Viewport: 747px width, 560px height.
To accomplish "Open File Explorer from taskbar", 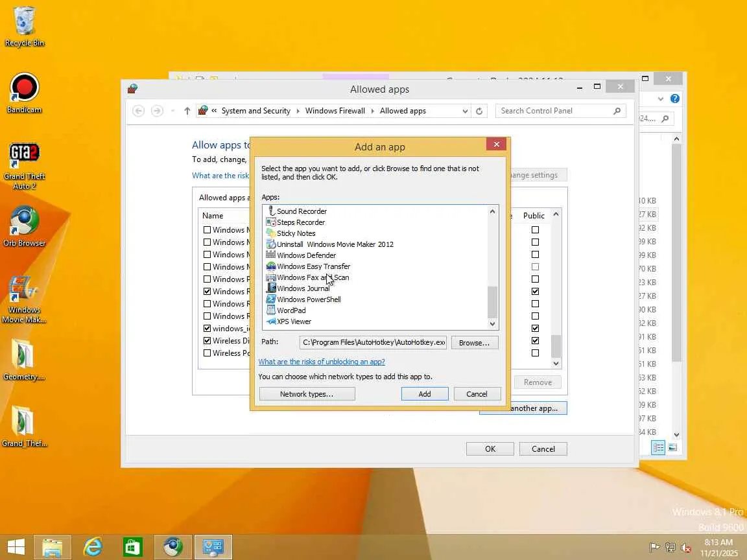I will coord(53,546).
